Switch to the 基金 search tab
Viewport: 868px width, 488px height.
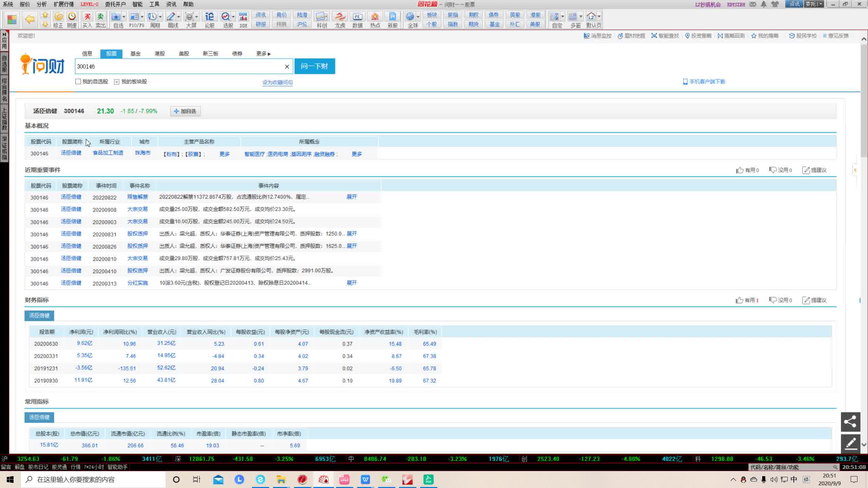[x=135, y=54]
